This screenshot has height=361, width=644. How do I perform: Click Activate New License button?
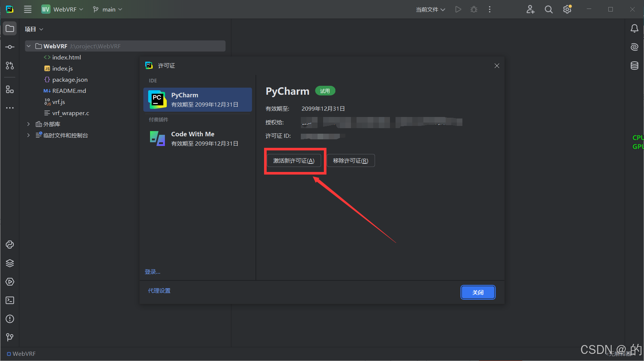pyautogui.click(x=294, y=160)
